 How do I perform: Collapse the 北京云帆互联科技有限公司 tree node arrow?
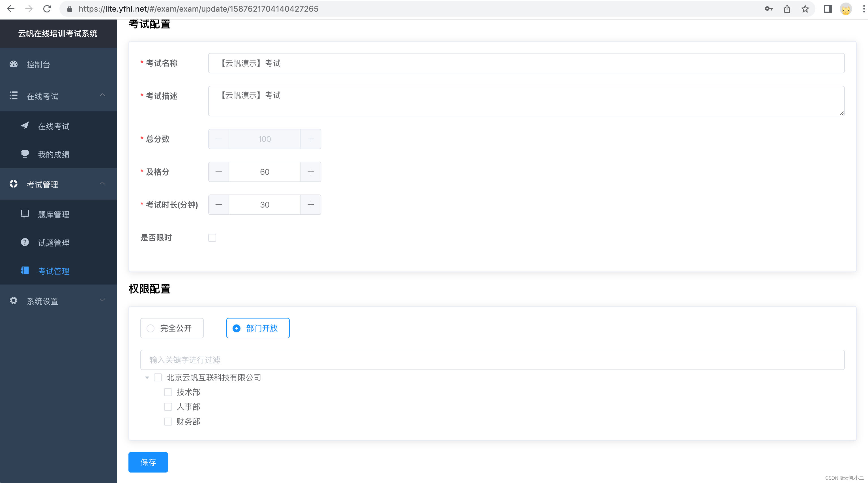[147, 378]
